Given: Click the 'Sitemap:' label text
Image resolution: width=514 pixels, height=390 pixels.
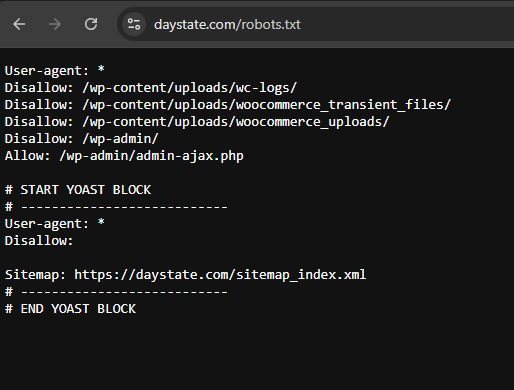Looking at the screenshot, I should tap(35, 275).
